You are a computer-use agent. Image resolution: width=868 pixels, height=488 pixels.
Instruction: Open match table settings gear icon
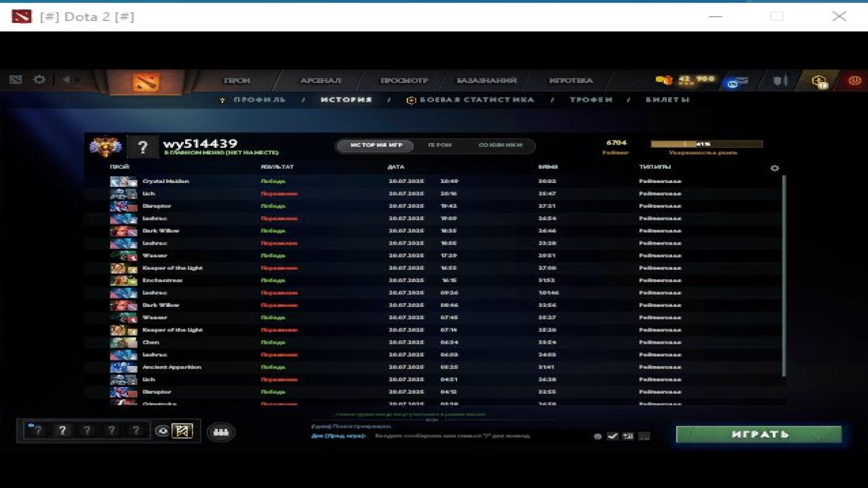pyautogui.click(x=774, y=168)
